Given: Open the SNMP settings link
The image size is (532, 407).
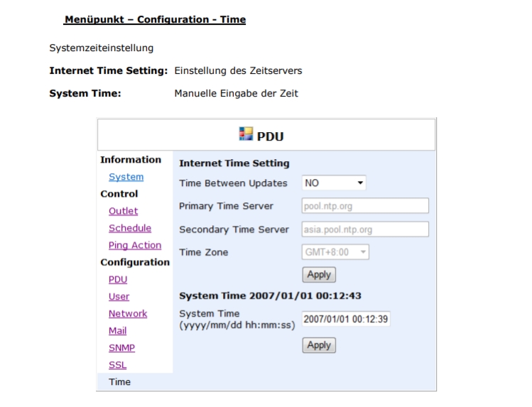Looking at the screenshot, I should coord(121,348).
